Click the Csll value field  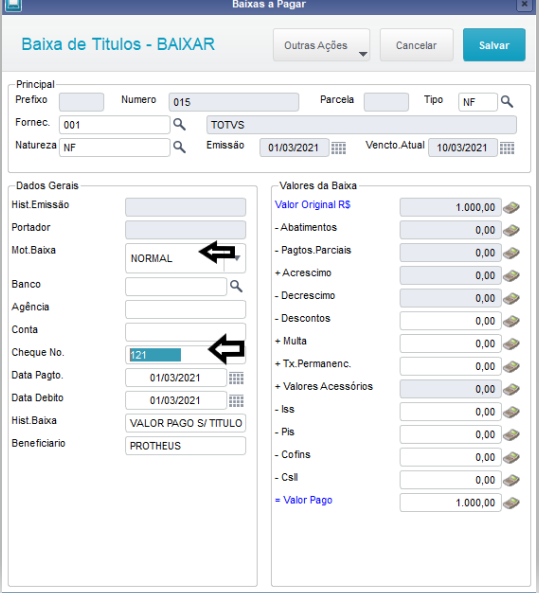tap(450, 480)
